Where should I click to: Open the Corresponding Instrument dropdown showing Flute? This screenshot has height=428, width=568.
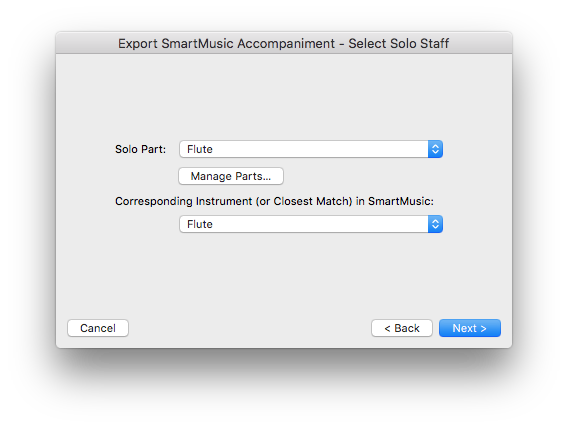(x=311, y=224)
